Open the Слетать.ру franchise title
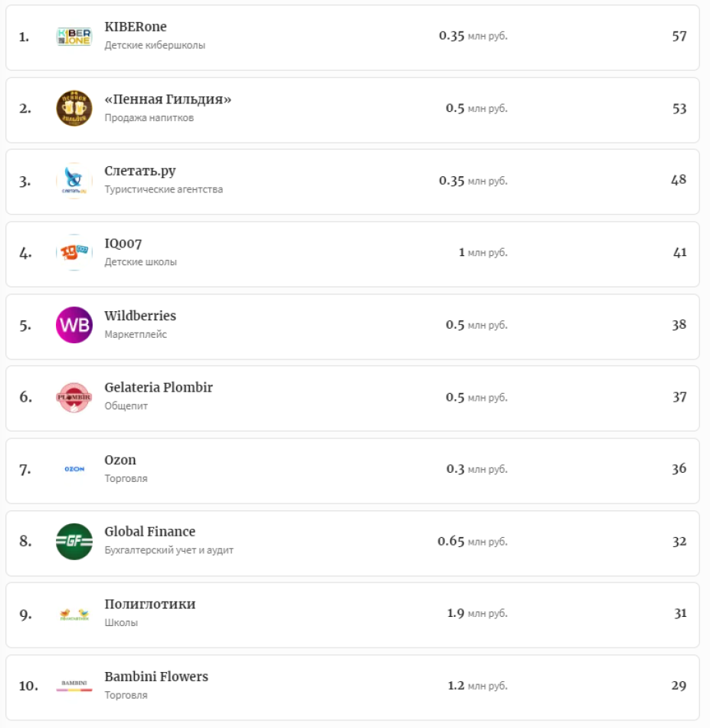This screenshot has height=728, width=710. pos(140,171)
